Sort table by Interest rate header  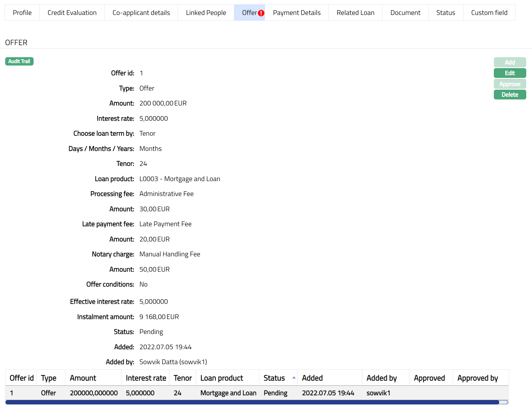point(146,378)
